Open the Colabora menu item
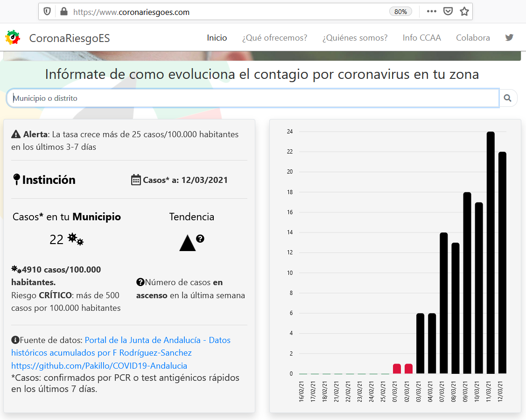 (473, 38)
